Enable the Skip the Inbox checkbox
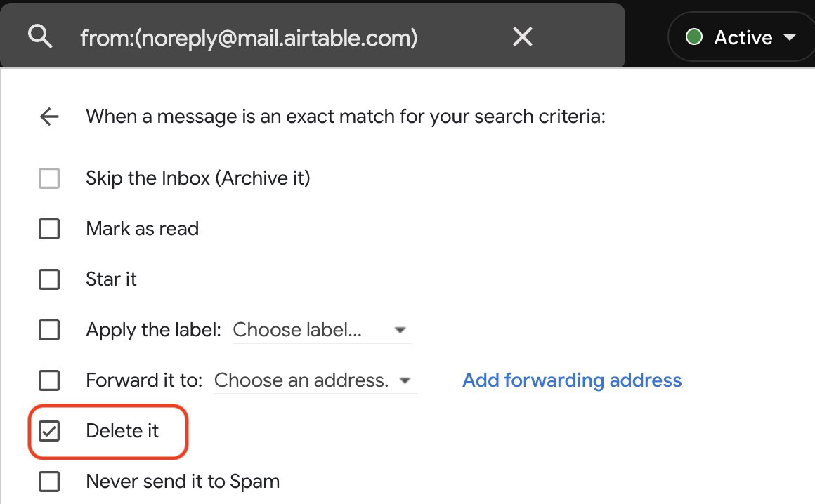The image size is (815, 504). (x=49, y=178)
